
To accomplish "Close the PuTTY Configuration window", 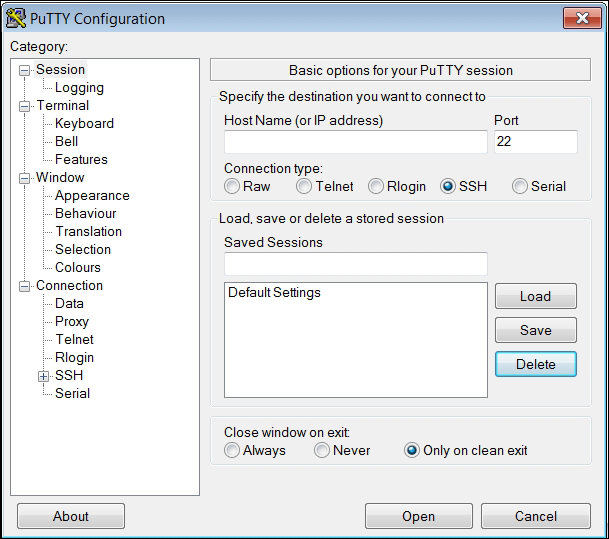I will (582, 18).
